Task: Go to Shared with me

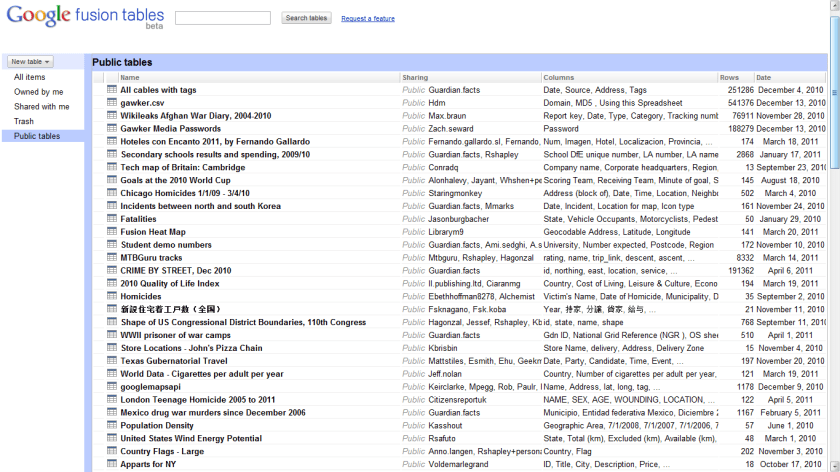Action: [41, 106]
